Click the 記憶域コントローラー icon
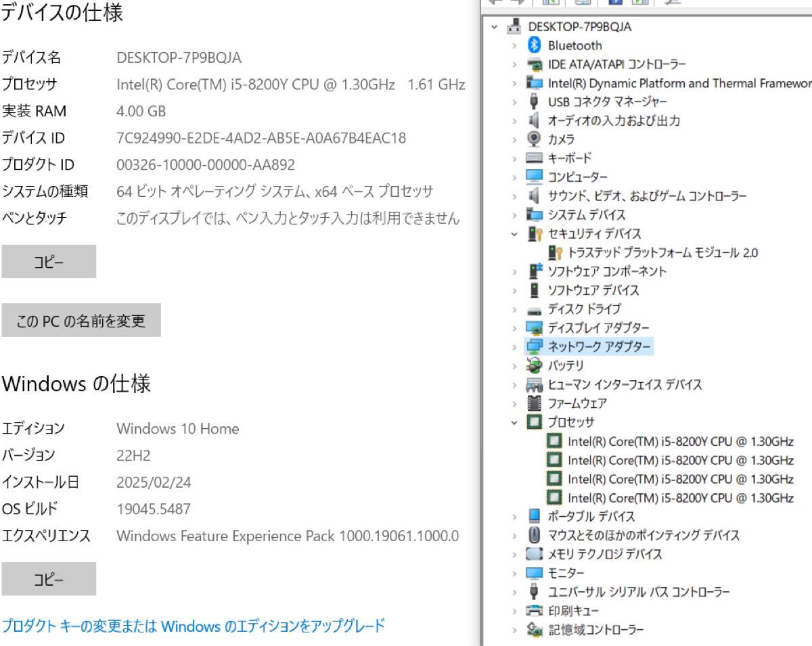 pyautogui.click(x=535, y=629)
